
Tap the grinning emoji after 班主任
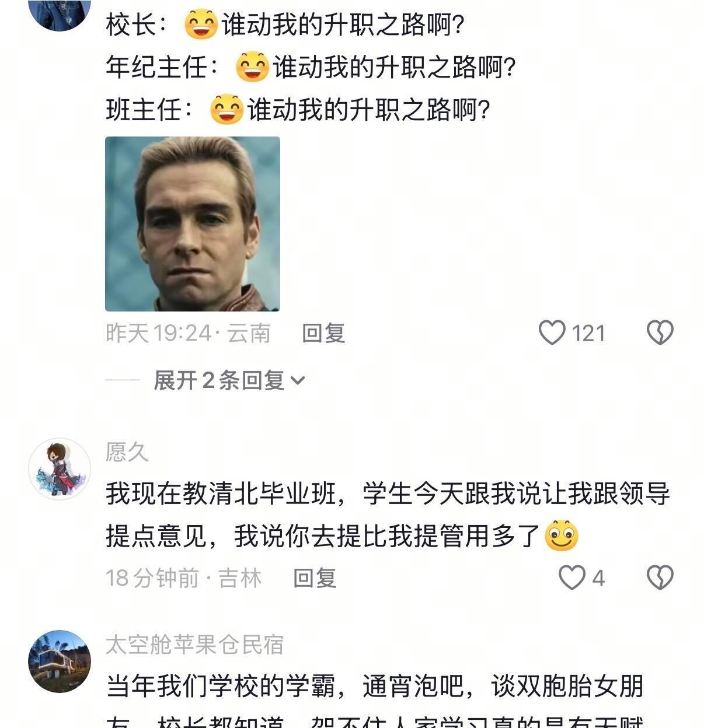coord(226,109)
